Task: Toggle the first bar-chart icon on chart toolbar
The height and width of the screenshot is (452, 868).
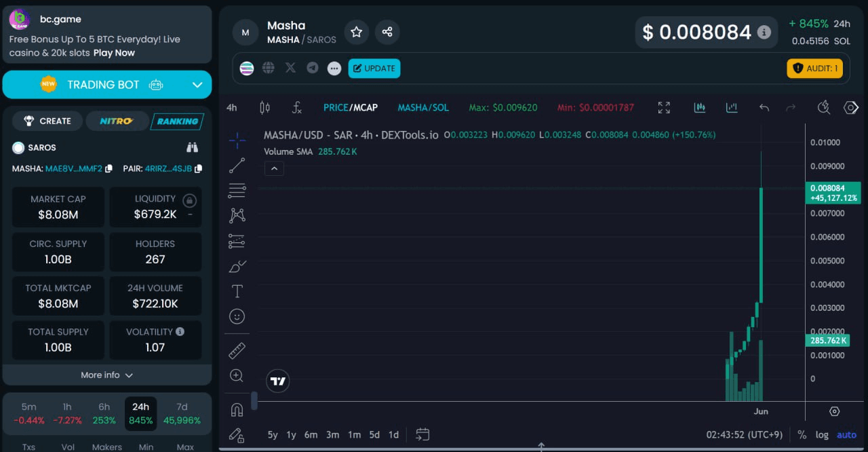Action: tap(700, 107)
